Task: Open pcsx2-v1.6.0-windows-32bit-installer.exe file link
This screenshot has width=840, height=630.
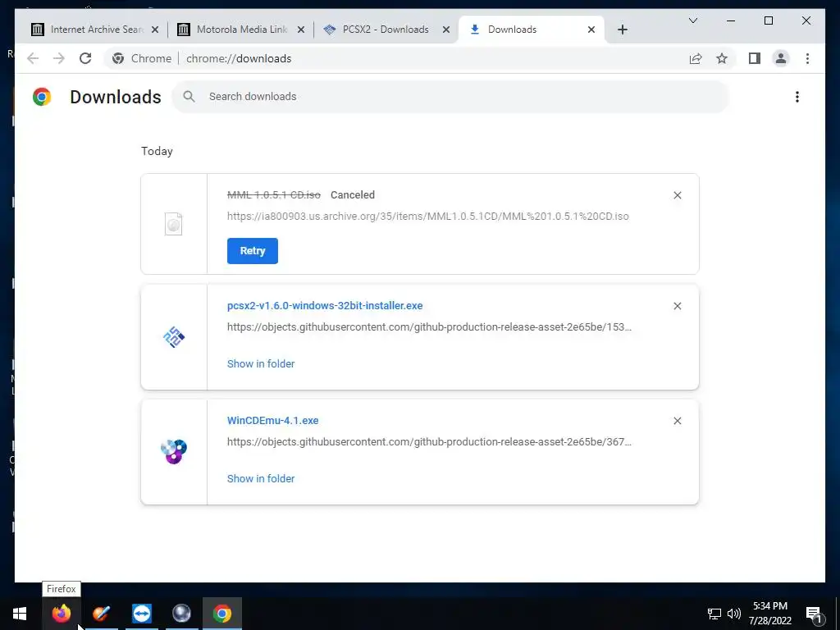Action: (x=325, y=306)
